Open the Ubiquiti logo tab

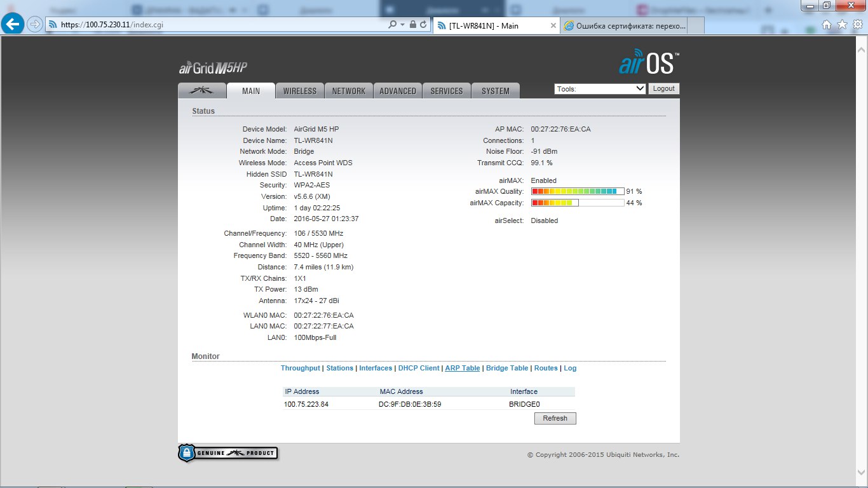202,91
